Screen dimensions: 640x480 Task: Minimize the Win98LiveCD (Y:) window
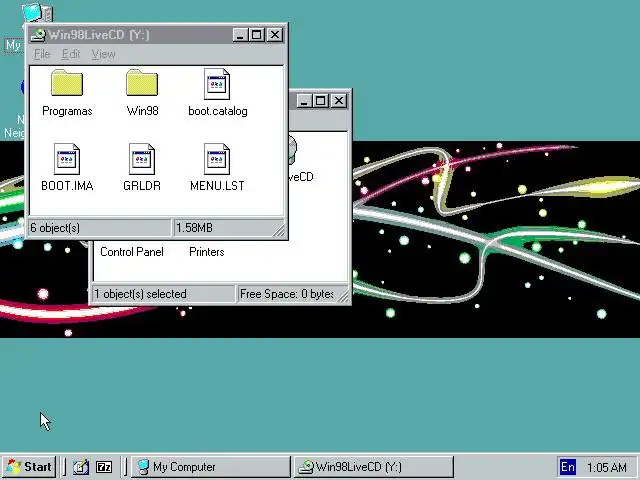[x=240, y=35]
